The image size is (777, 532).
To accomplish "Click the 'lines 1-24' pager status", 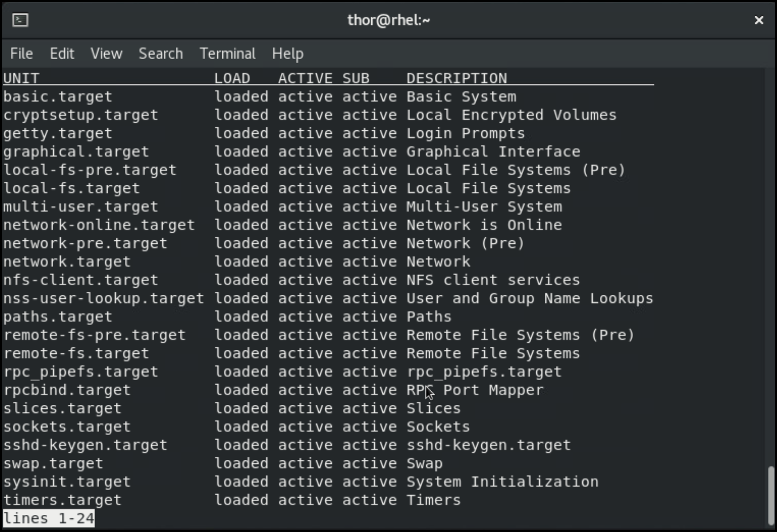I will 49,518.
